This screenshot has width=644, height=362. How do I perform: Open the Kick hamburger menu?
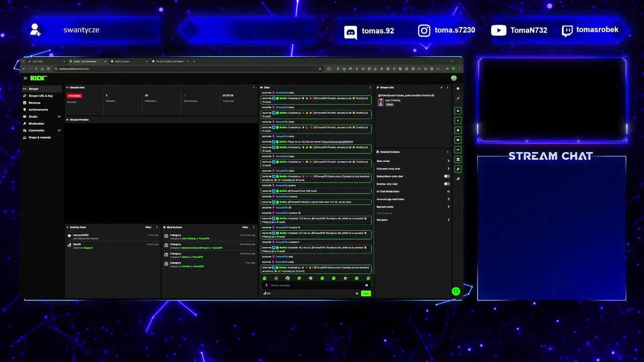25,78
